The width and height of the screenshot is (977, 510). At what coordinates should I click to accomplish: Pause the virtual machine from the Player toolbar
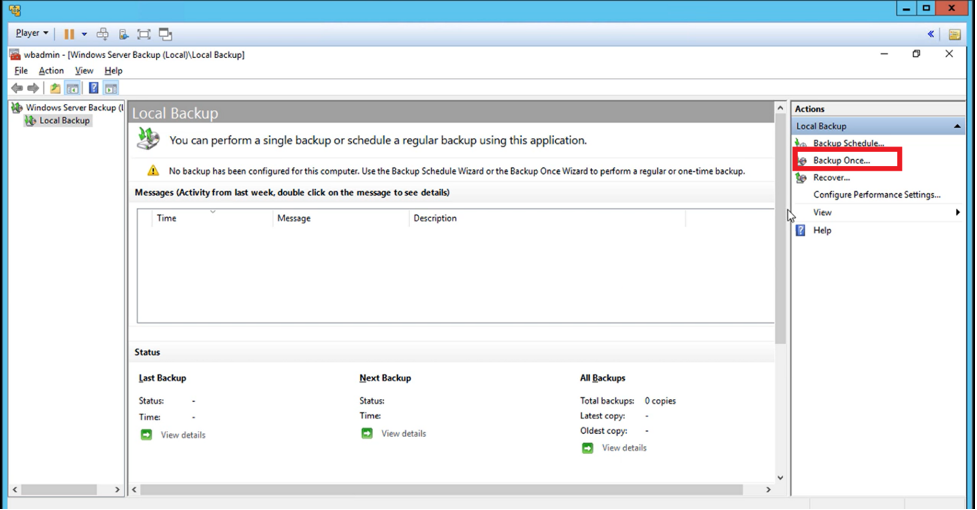69,33
